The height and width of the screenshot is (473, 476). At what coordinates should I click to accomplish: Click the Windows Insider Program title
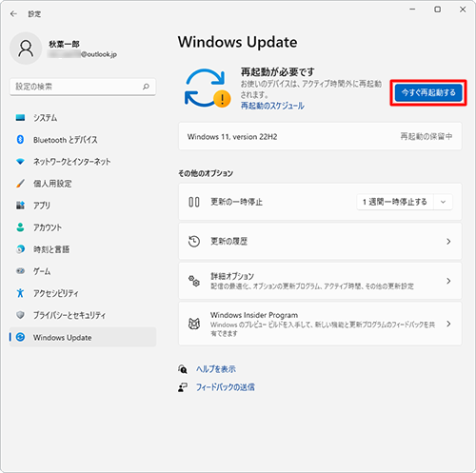[254, 315]
